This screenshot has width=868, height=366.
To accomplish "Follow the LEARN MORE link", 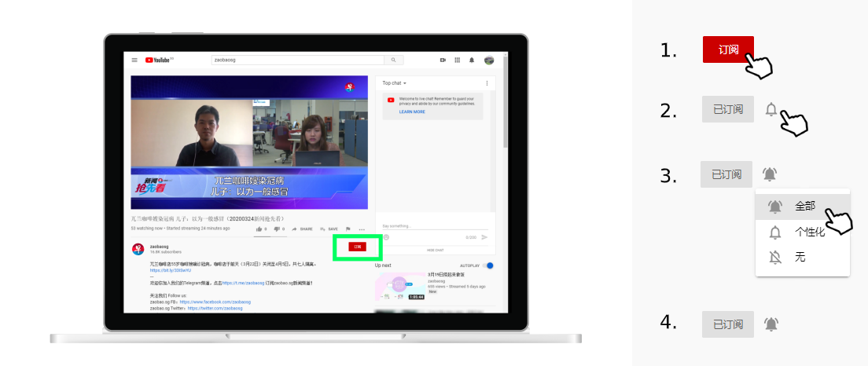I will [413, 112].
